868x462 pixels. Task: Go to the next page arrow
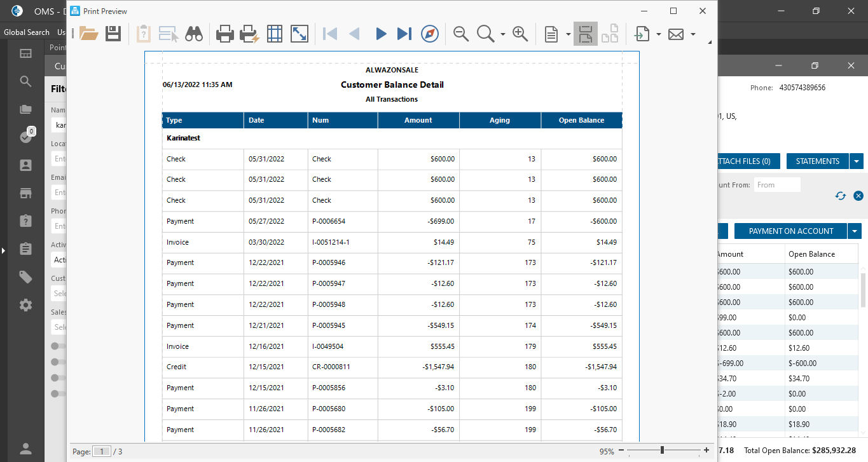click(x=380, y=34)
